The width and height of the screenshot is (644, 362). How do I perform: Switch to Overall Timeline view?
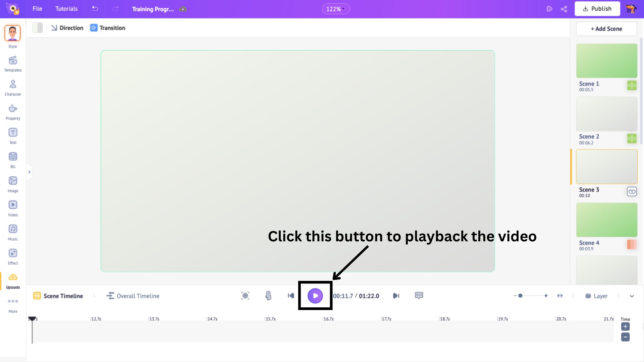coord(133,296)
